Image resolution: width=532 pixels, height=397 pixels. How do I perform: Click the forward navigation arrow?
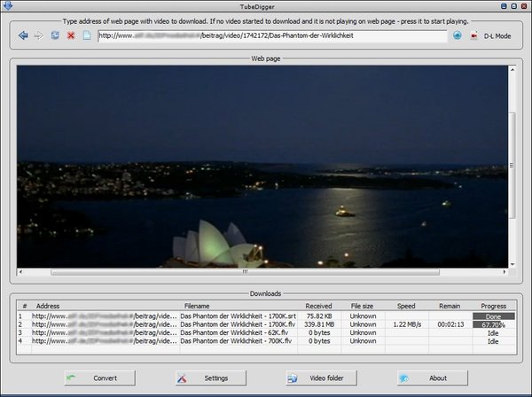[38, 35]
